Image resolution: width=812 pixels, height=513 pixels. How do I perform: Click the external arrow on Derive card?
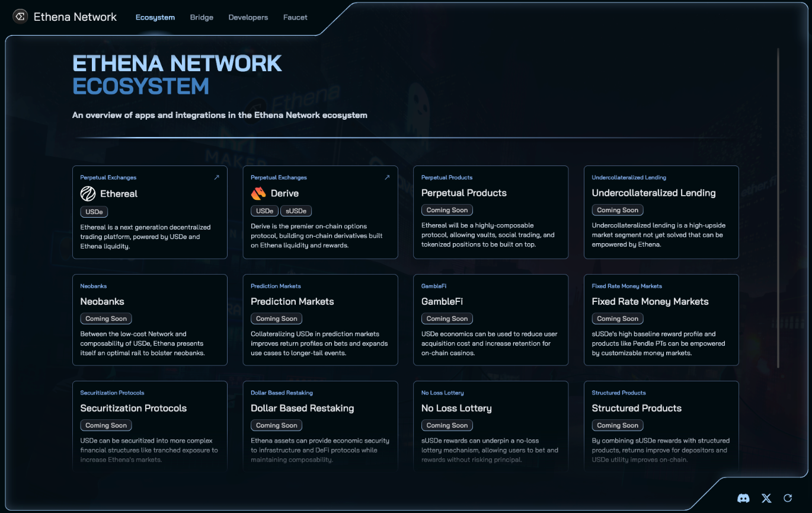pyautogui.click(x=387, y=177)
